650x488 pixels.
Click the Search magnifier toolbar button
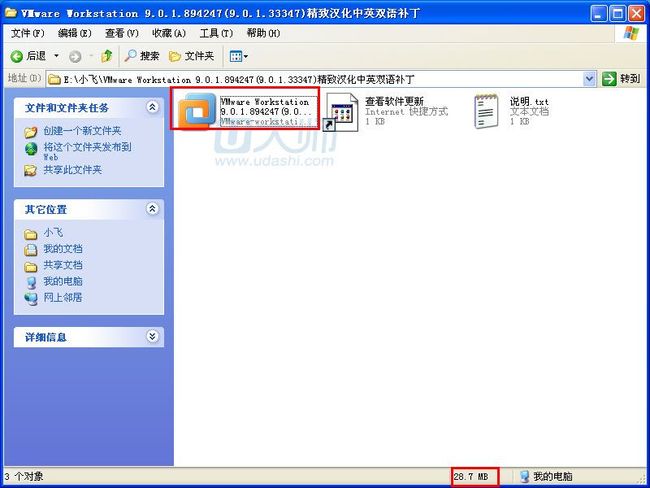click(142, 56)
